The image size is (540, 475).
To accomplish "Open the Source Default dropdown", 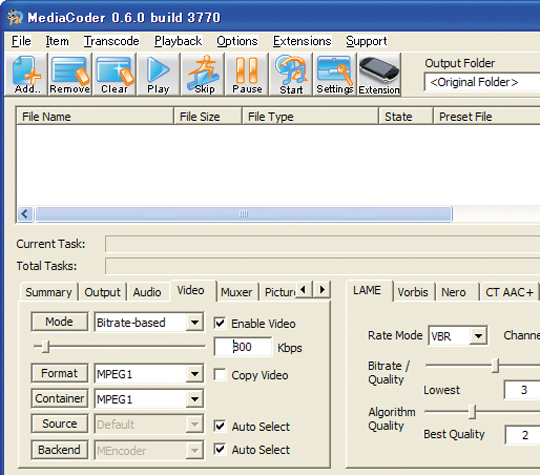I will [195, 424].
